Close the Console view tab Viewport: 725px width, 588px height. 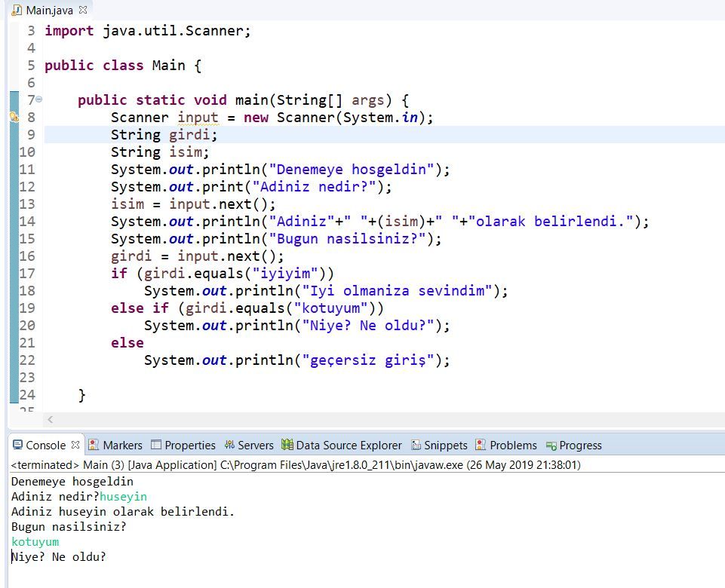click(75, 445)
